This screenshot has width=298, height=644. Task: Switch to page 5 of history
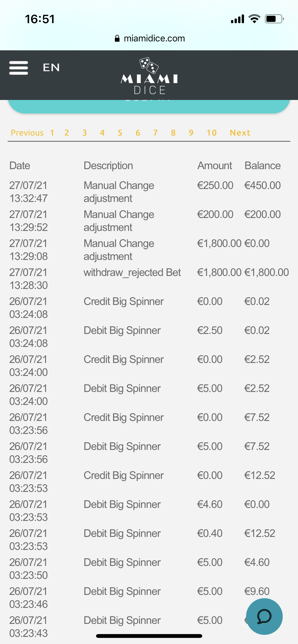pos(120,133)
